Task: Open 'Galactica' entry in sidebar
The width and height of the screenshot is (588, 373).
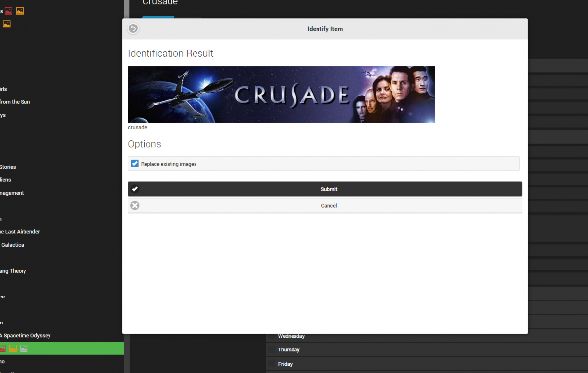Action: [12, 245]
